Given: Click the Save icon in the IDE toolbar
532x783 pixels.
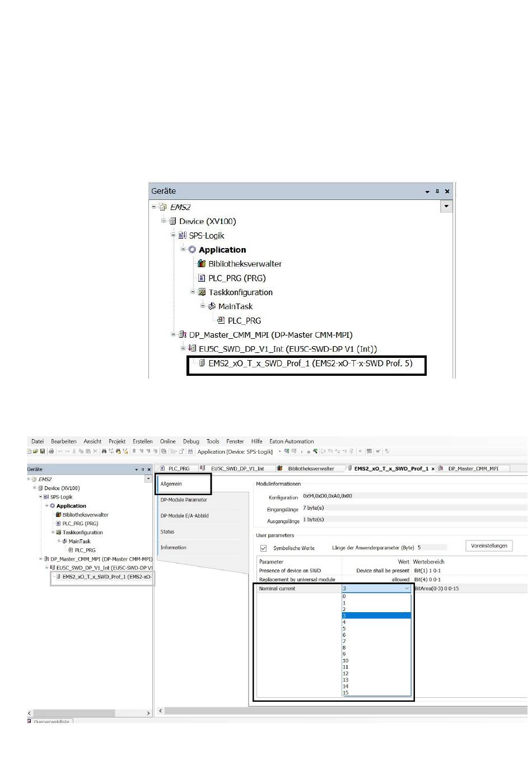Looking at the screenshot, I should [43, 451].
